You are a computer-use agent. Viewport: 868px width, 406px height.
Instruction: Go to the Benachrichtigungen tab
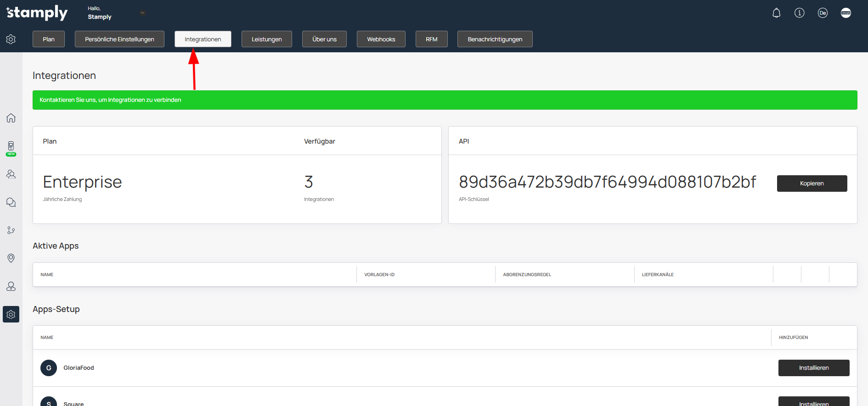tap(495, 39)
